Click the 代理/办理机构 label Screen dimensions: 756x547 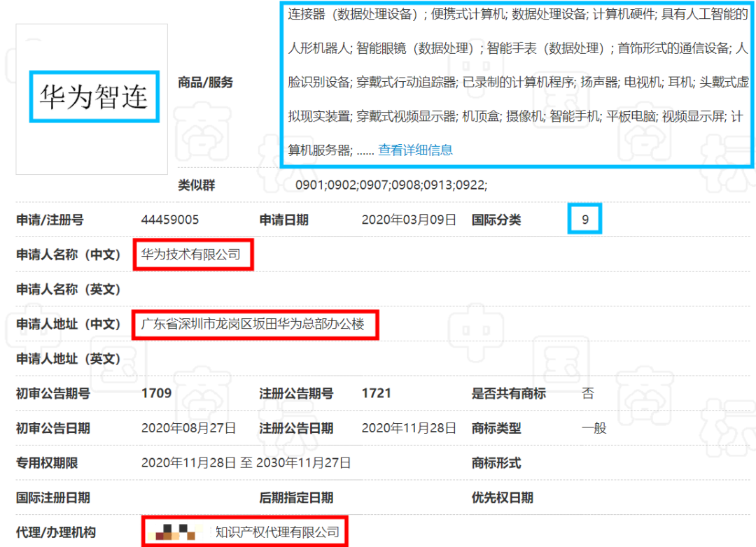point(56,532)
